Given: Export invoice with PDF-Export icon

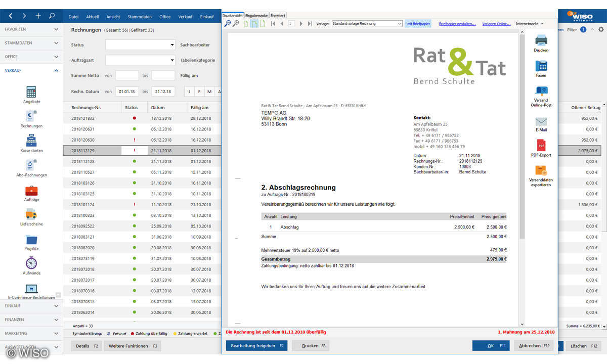Looking at the screenshot, I should 541,146.
